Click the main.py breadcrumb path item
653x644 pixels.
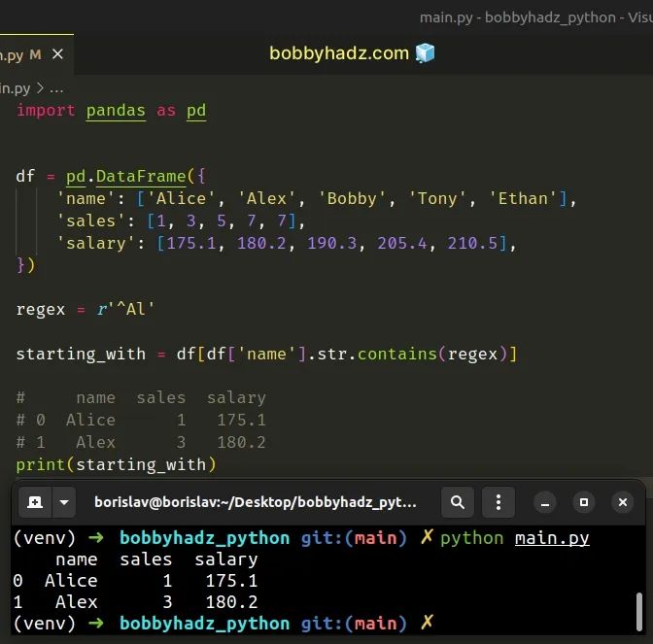click(15, 88)
